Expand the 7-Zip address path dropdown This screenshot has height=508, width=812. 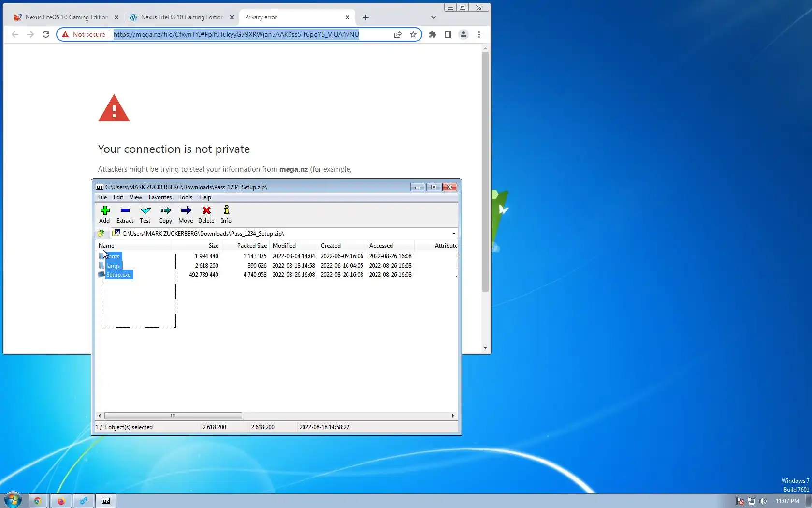[454, 234]
